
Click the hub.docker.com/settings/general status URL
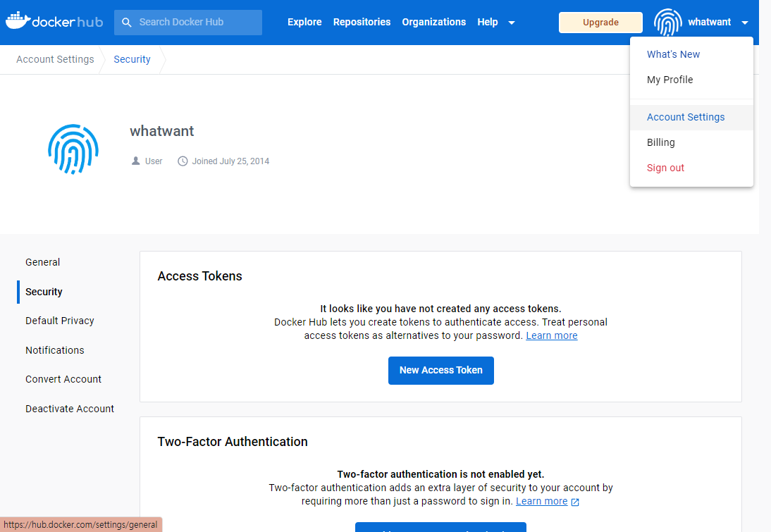pyautogui.click(x=80, y=525)
